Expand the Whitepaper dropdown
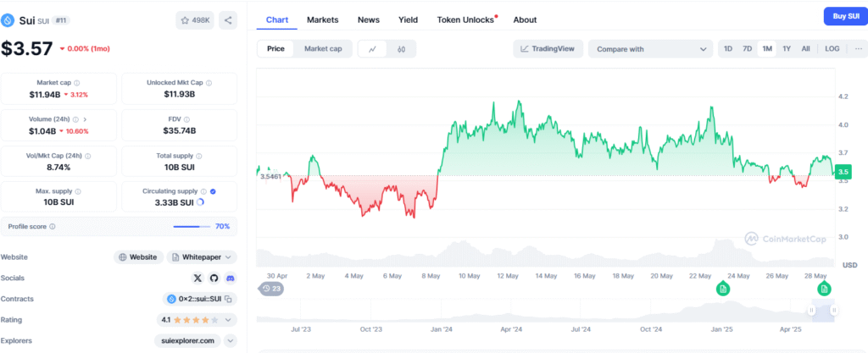 (x=228, y=257)
